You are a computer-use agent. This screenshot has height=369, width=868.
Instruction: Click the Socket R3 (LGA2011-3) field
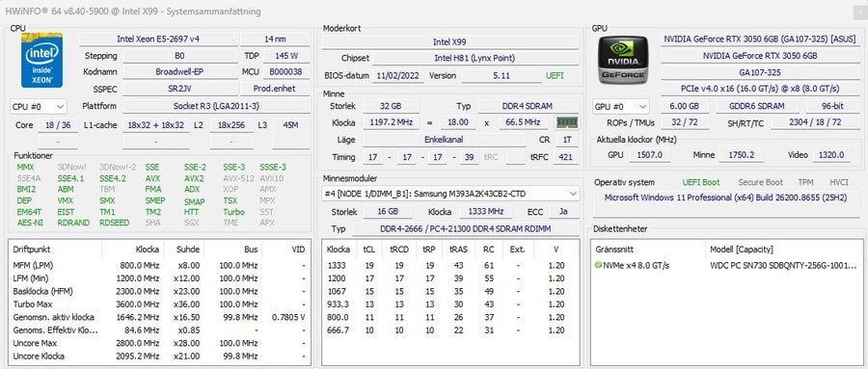coord(216,106)
